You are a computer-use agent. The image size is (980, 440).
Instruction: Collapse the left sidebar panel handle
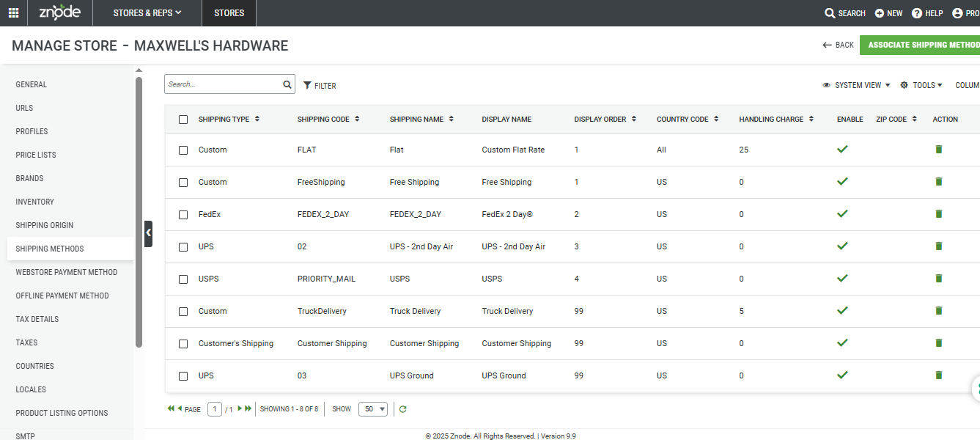pyautogui.click(x=148, y=233)
